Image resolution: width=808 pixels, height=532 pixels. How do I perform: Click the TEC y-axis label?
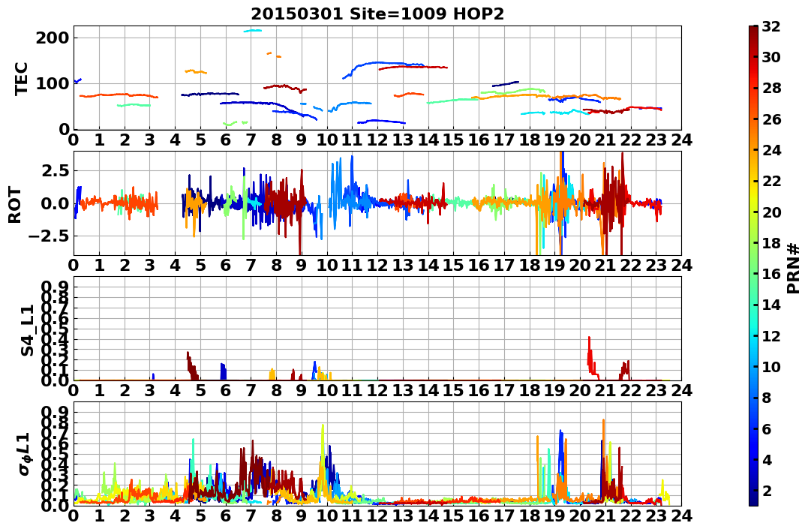tap(20, 78)
